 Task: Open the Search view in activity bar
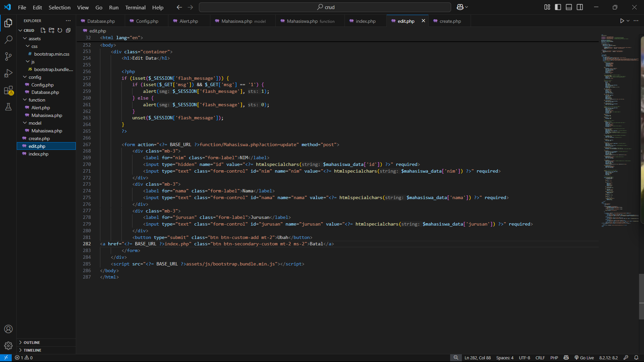click(x=8, y=40)
